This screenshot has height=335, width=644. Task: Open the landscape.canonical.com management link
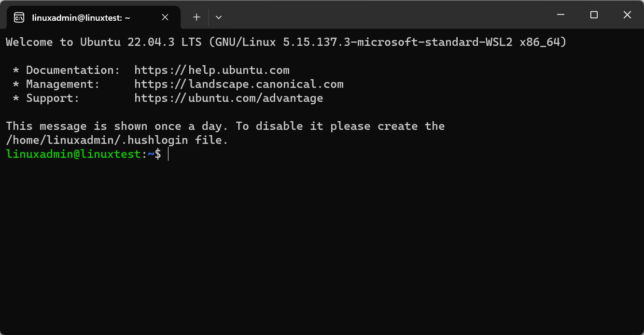(x=239, y=84)
